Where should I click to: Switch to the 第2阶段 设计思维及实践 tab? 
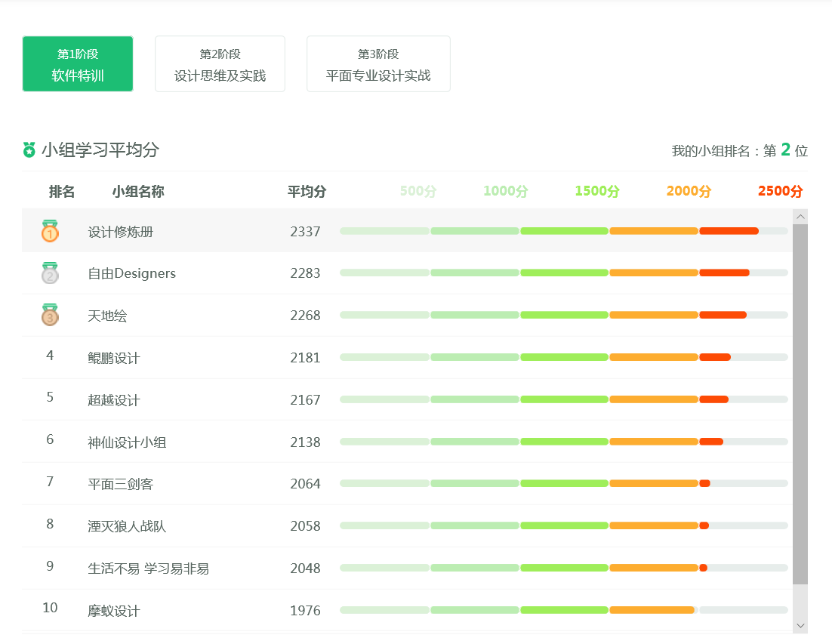click(220, 64)
